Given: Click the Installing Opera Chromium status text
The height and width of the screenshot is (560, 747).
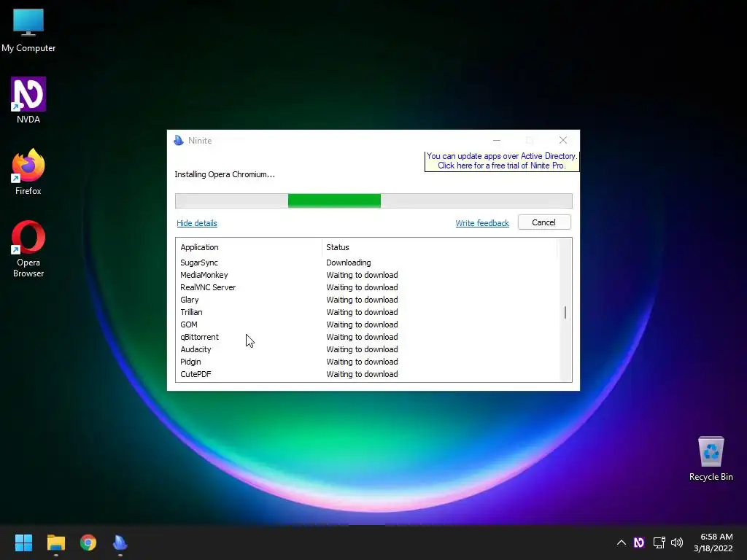Looking at the screenshot, I should [x=225, y=174].
